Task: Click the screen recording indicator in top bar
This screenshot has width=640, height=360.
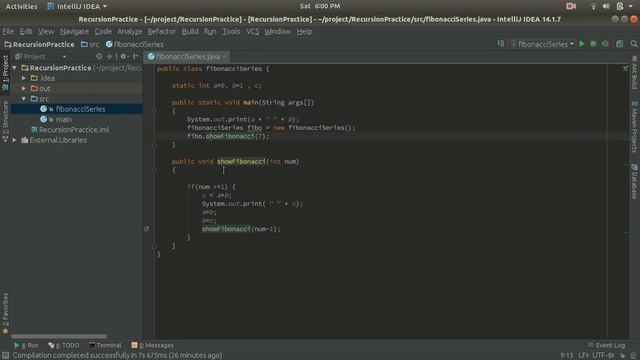Action: click(x=571, y=6)
